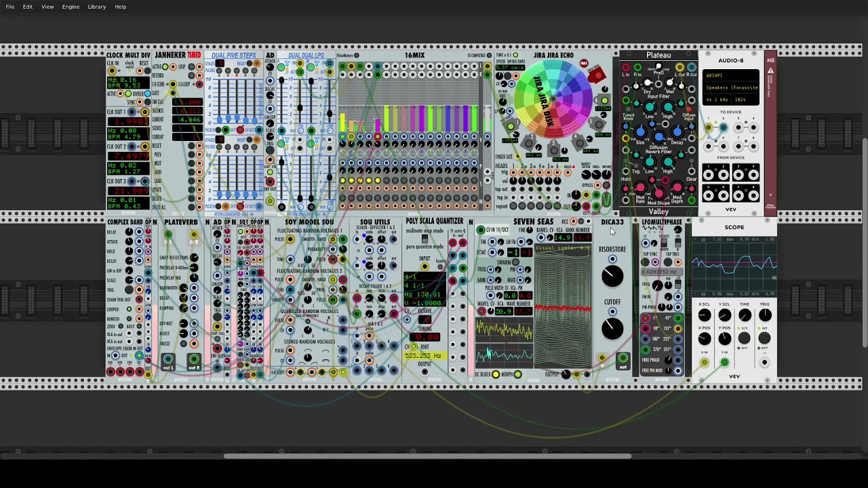Toggle the X/Y mode switch on Scope
This screenshot has width=868, height=488.
(744, 338)
